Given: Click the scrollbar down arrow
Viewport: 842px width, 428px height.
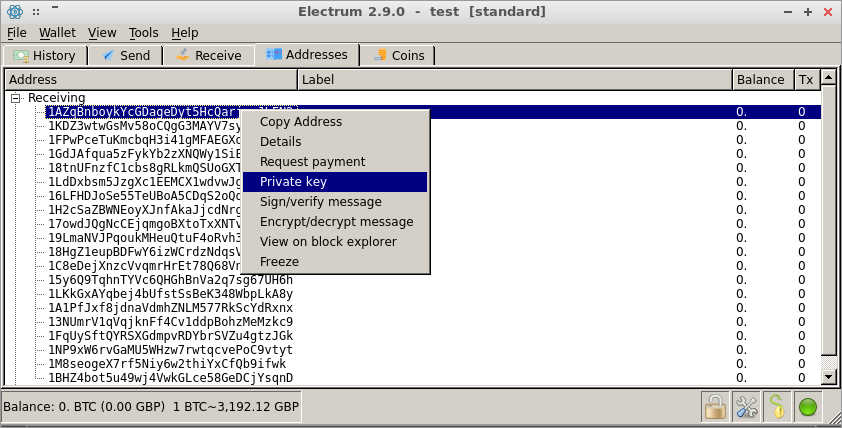Looking at the screenshot, I should [x=829, y=377].
